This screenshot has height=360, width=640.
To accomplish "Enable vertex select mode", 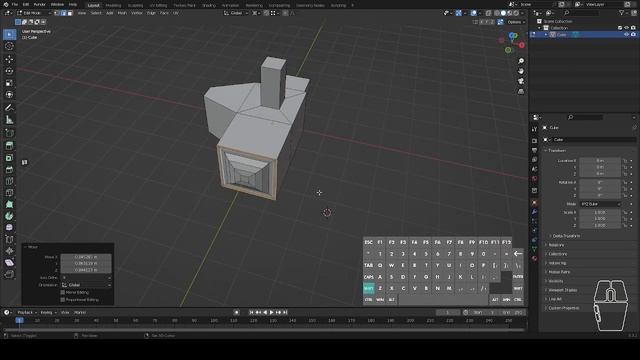I will pos(57,13).
